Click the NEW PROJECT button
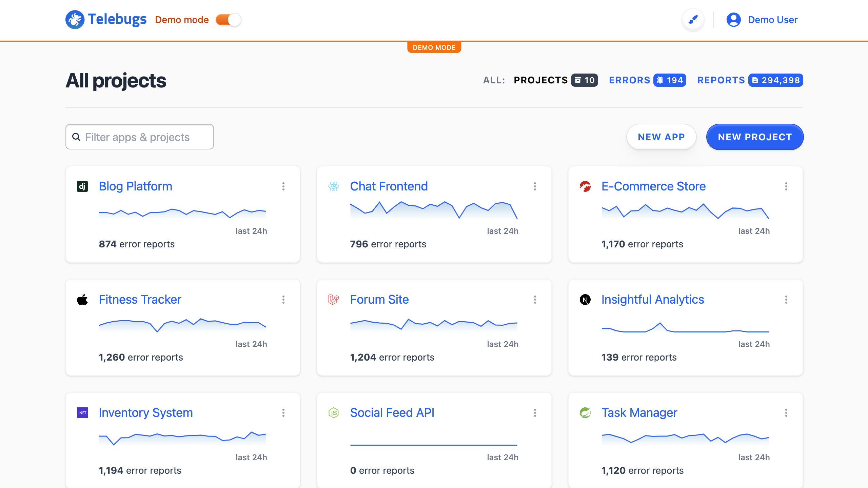 pos(754,137)
